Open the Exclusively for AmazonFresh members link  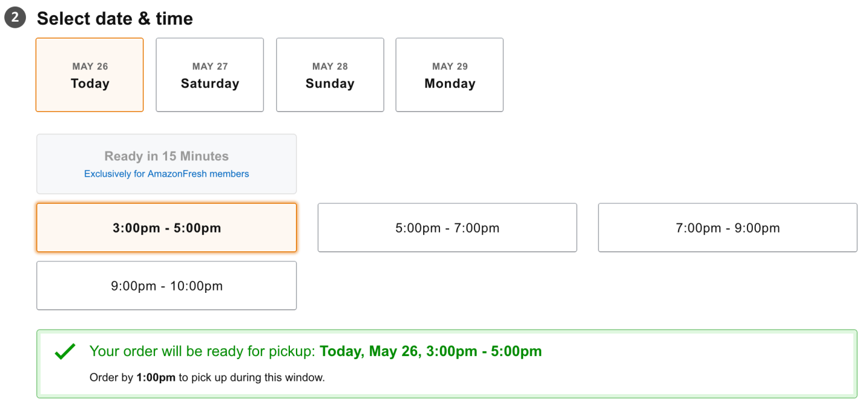tap(166, 174)
